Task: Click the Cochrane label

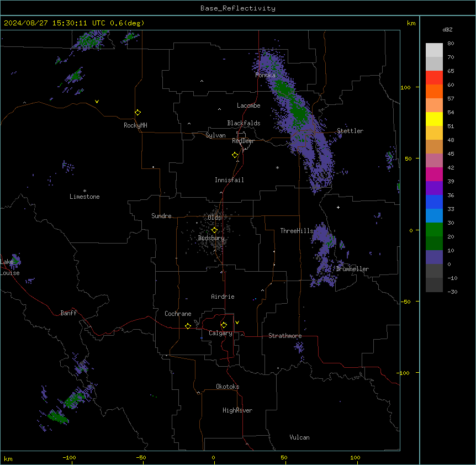Action: tap(178, 314)
